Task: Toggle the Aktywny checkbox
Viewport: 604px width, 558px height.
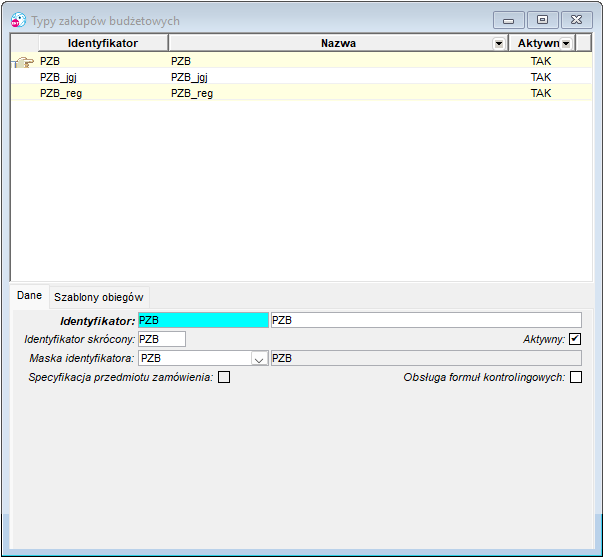Action: 575,339
